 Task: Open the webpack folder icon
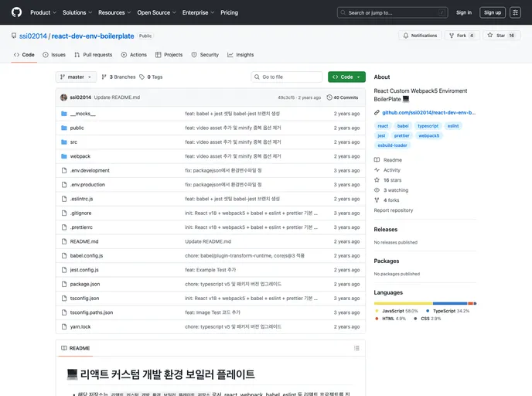[64, 156]
